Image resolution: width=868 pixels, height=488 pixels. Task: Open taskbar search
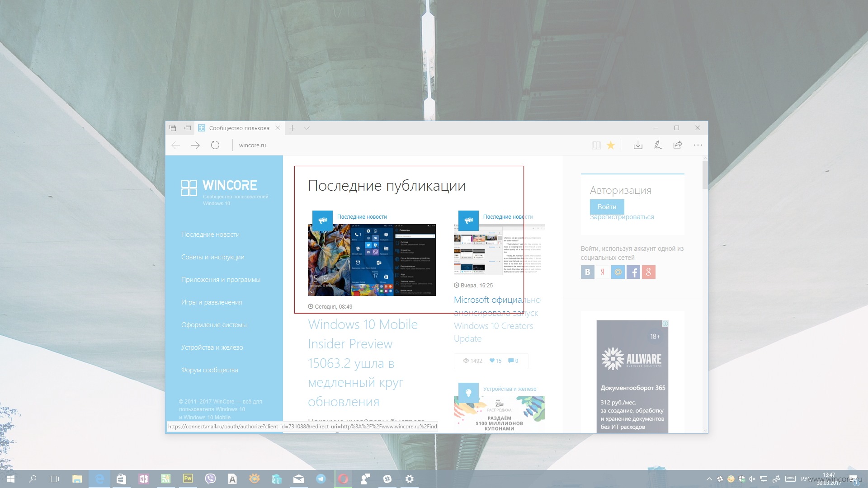tap(33, 479)
